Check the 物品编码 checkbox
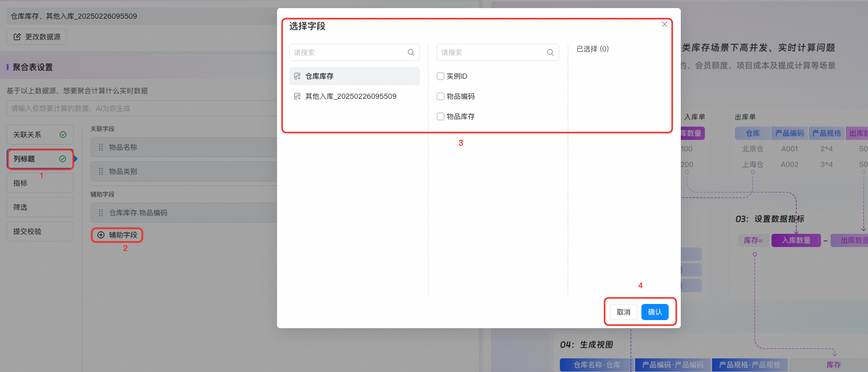This screenshot has height=372, width=868. point(441,96)
